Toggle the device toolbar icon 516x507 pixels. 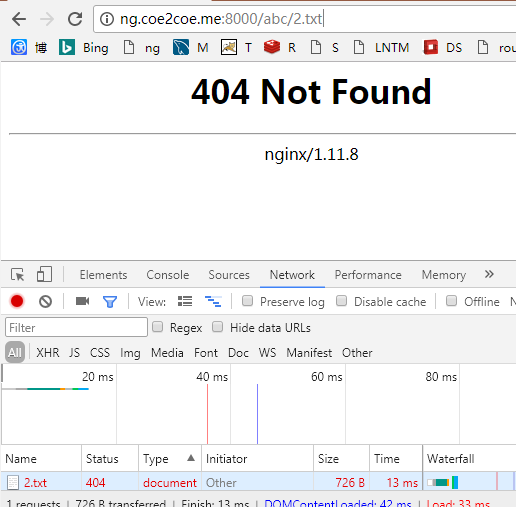pyautogui.click(x=44, y=274)
